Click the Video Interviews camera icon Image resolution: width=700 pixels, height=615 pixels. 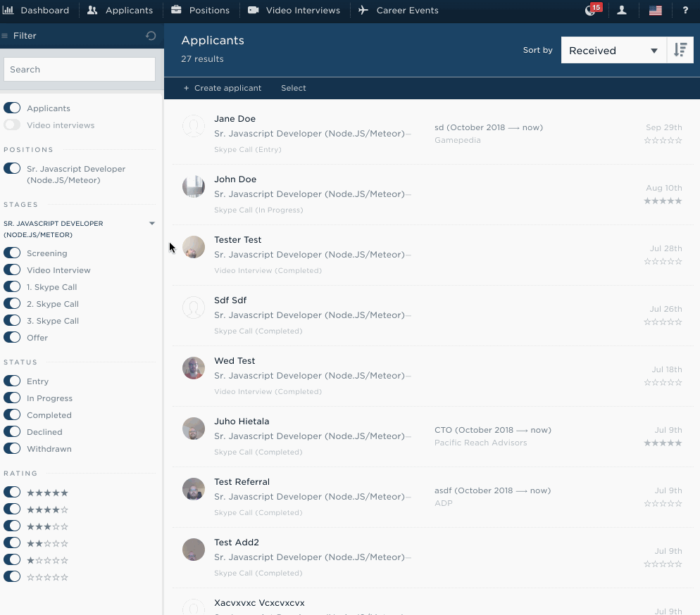tap(253, 10)
